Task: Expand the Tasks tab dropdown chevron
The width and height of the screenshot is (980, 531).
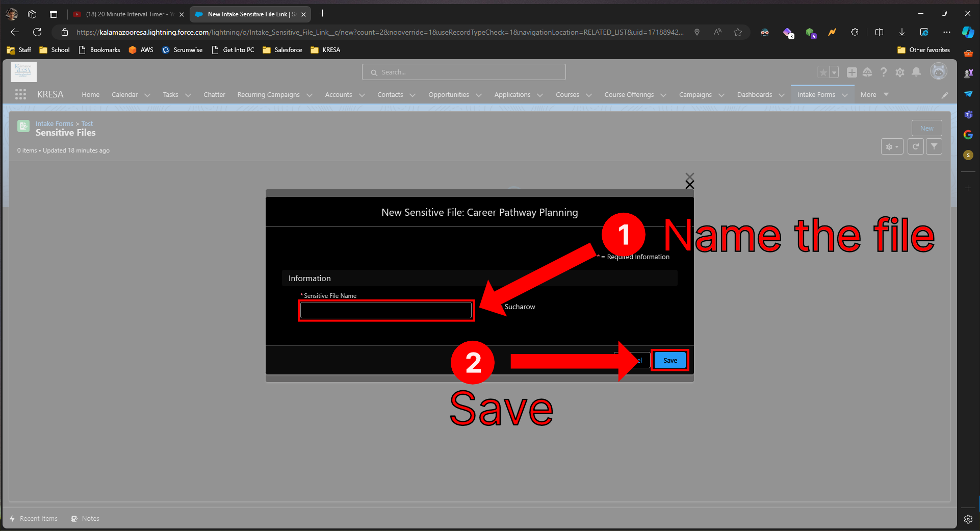Action: [188, 95]
